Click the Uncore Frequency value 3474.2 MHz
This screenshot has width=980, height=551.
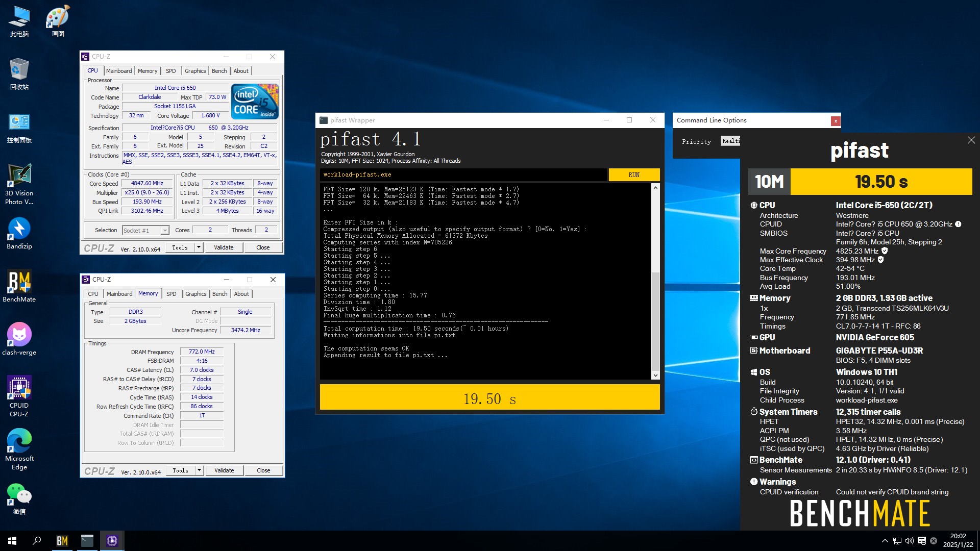246,330
